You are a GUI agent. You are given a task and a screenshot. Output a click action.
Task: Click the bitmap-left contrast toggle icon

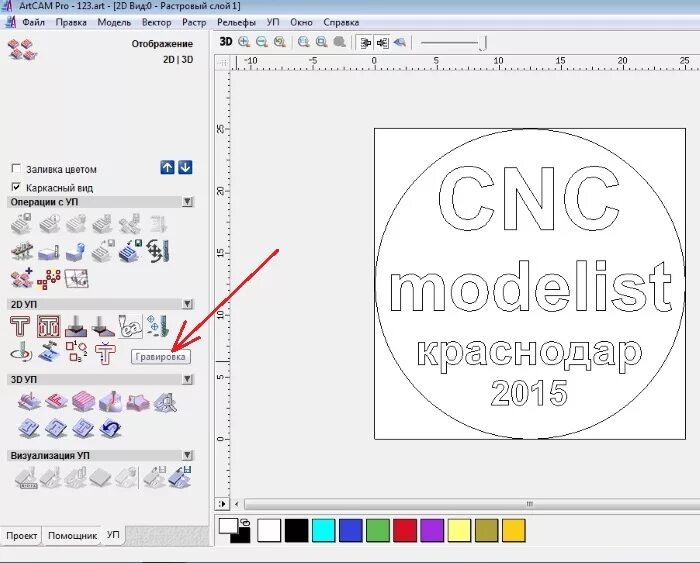(x=366, y=42)
